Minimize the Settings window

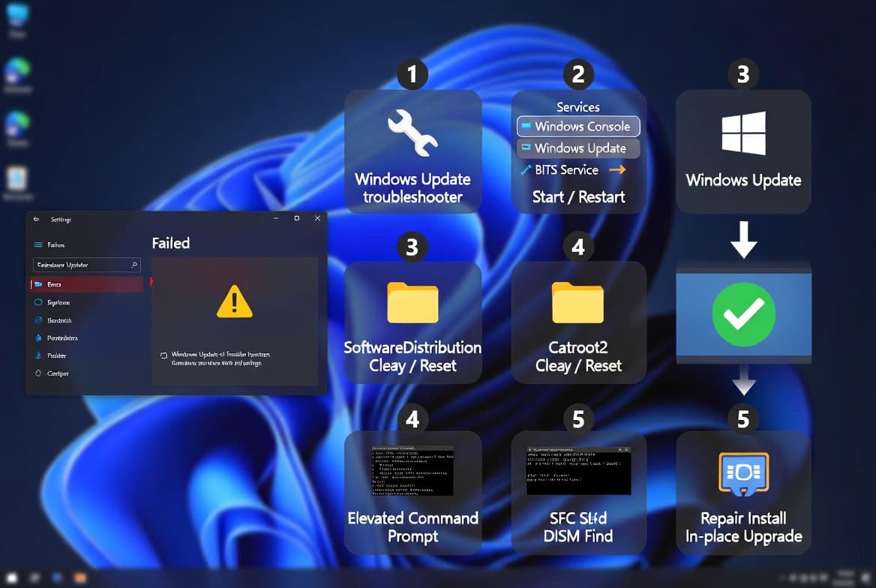[x=276, y=218]
